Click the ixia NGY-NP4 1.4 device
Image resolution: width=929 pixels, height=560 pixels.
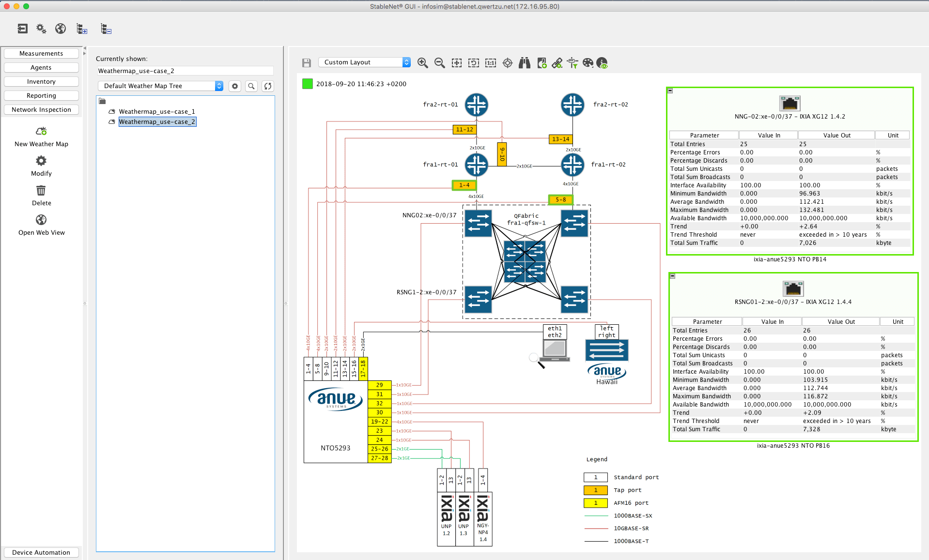483,519
